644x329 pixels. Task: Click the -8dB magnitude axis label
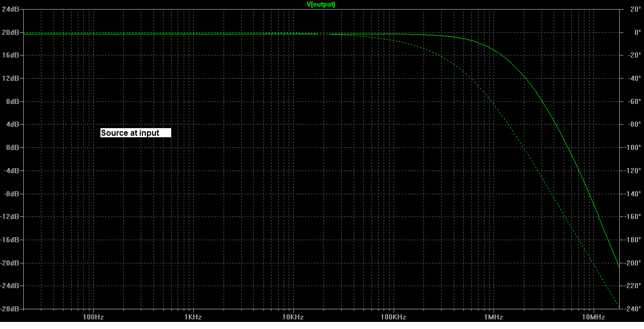[11, 194]
